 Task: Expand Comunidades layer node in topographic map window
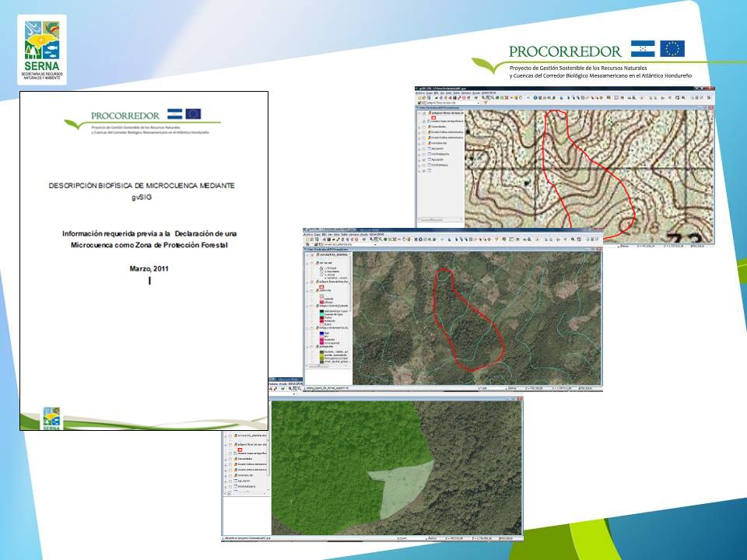point(419,128)
